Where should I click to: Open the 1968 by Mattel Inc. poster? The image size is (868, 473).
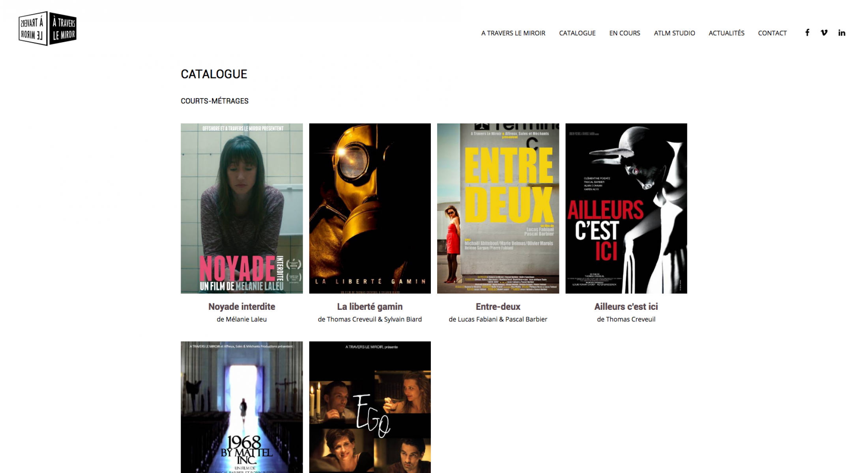click(242, 407)
